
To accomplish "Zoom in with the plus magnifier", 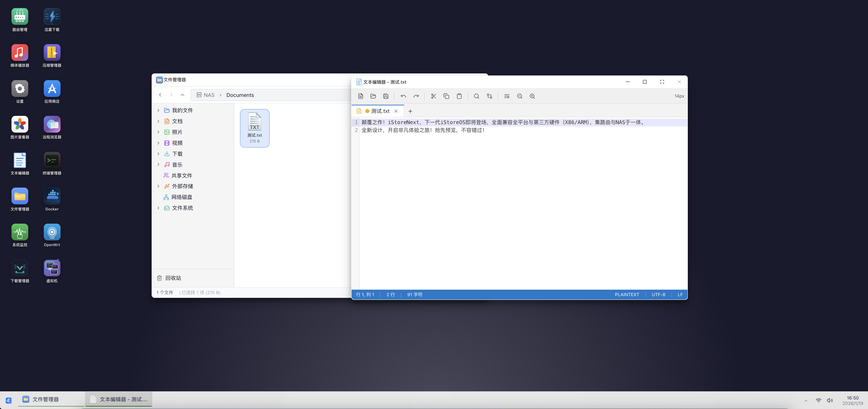I will (x=532, y=96).
